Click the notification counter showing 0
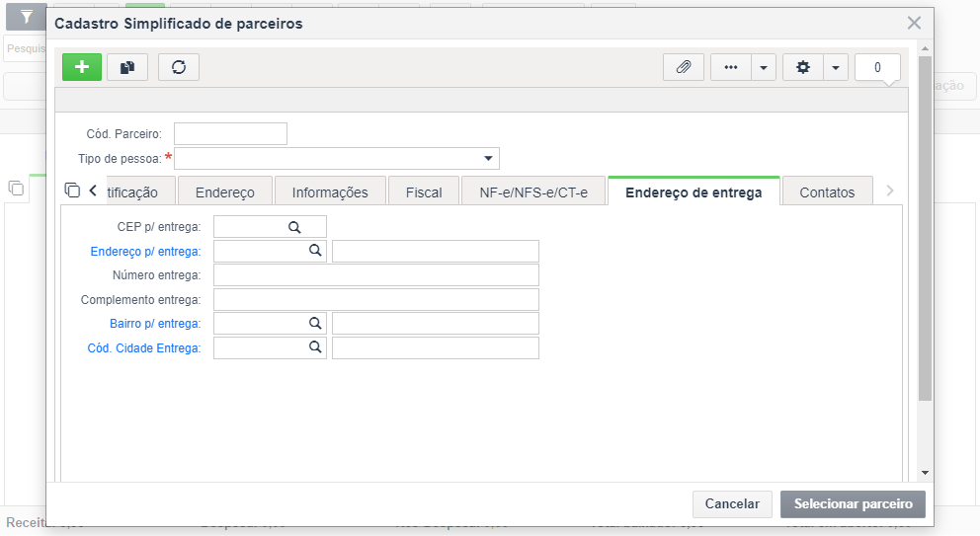The width and height of the screenshot is (980, 536). (x=877, y=67)
